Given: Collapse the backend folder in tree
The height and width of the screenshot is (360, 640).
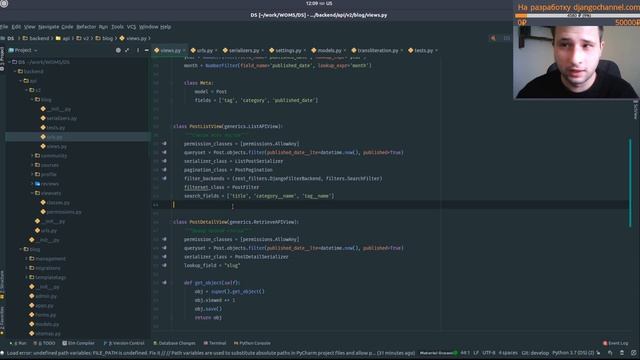Looking at the screenshot, I should tap(16, 71).
